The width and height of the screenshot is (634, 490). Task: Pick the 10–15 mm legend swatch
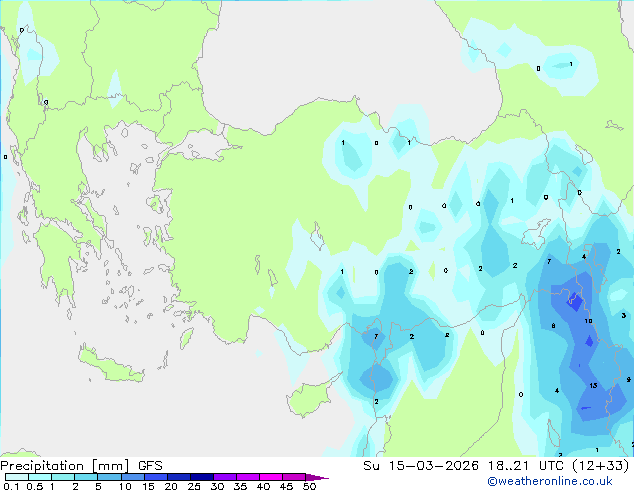[x=132, y=477]
